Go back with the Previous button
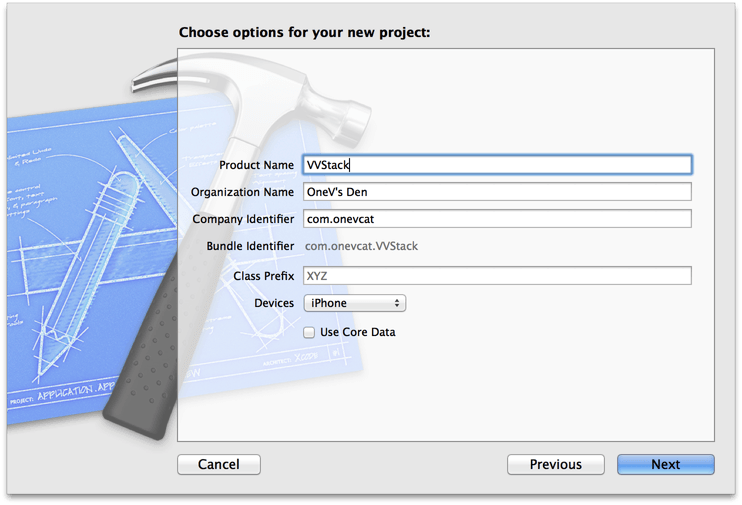This screenshot has width=742, height=505. [x=555, y=464]
